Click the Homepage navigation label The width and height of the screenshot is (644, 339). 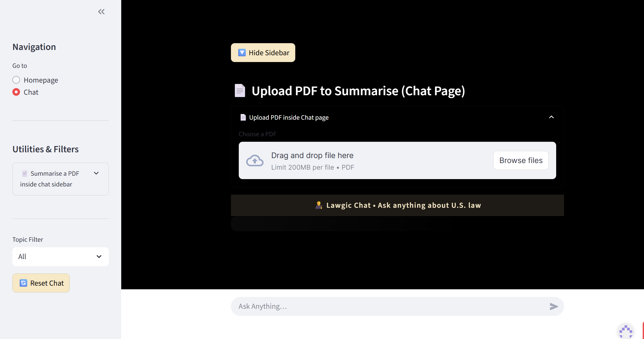pos(41,80)
